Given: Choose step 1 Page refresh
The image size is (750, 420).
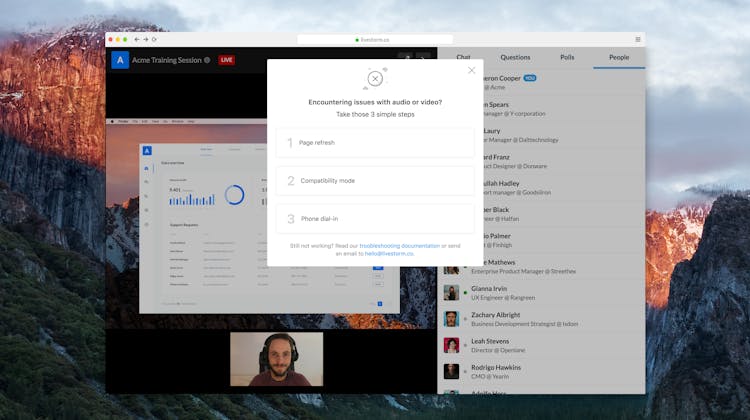Looking at the screenshot, I should click(375, 143).
